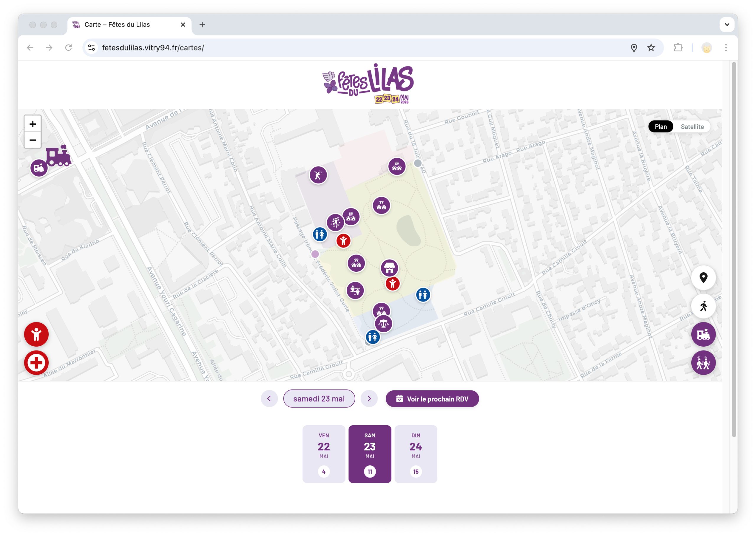Click the locate-me pin button on map
The height and width of the screenshot is (536, 756).
coord(703,278)
